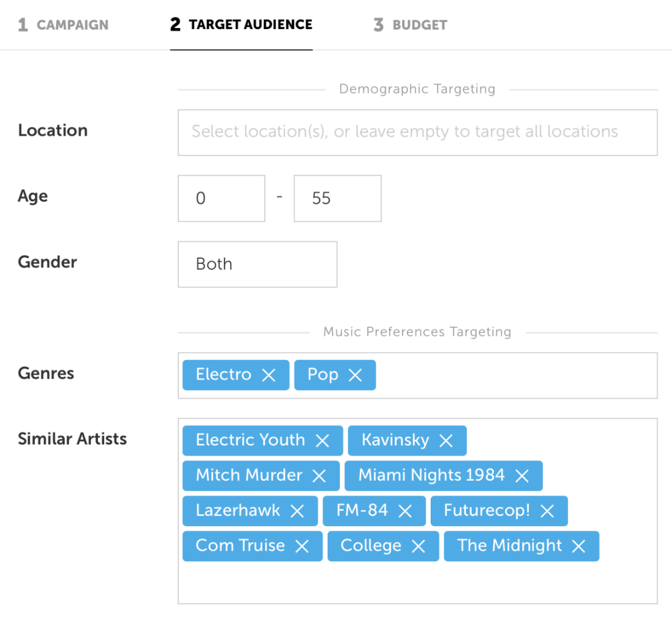
Task: Delete Miami Nights 1984 tag
Action: point(522,476)
